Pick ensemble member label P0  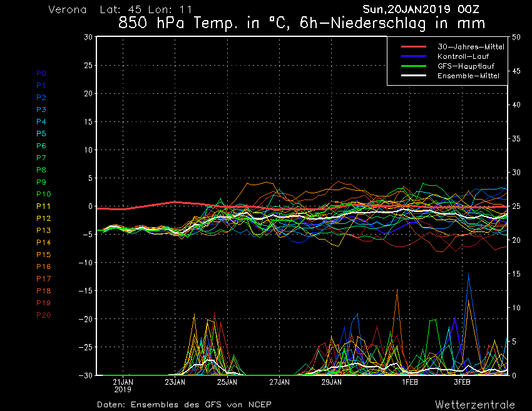pyautogui.click(x=41, y=73)
